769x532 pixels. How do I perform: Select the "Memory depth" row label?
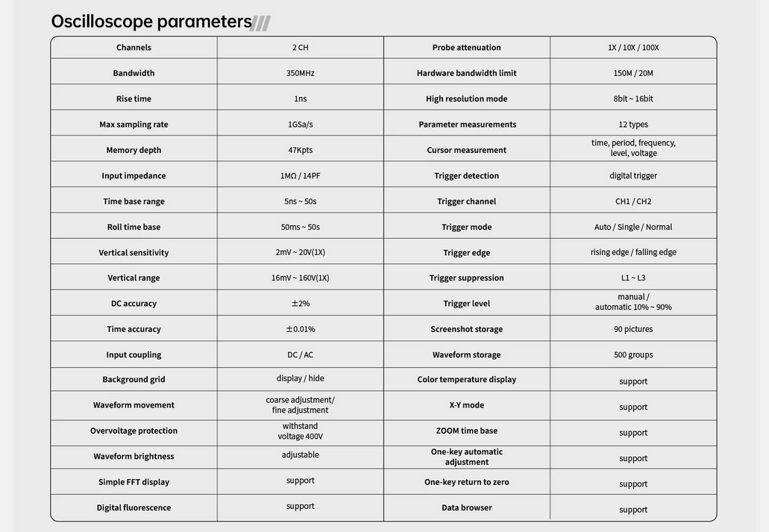tap(134, 150)
